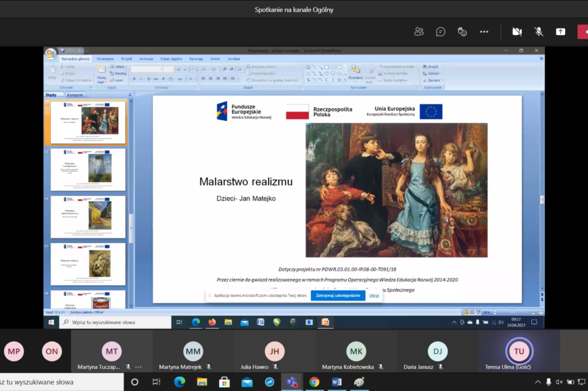Select the star shape in gallery

[x=339, y=80]
